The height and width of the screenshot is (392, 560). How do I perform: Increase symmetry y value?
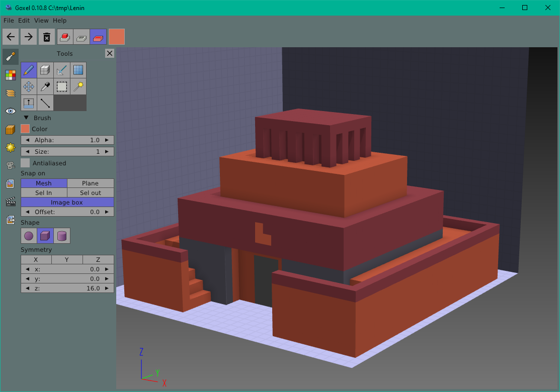click(x=107, y=279)
